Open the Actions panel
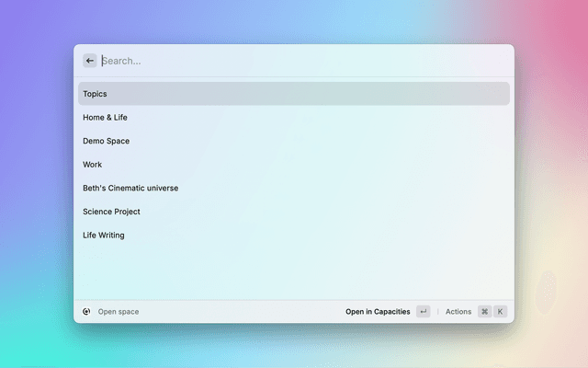Screen dimensions: 588x368 (x=458, y=312)
